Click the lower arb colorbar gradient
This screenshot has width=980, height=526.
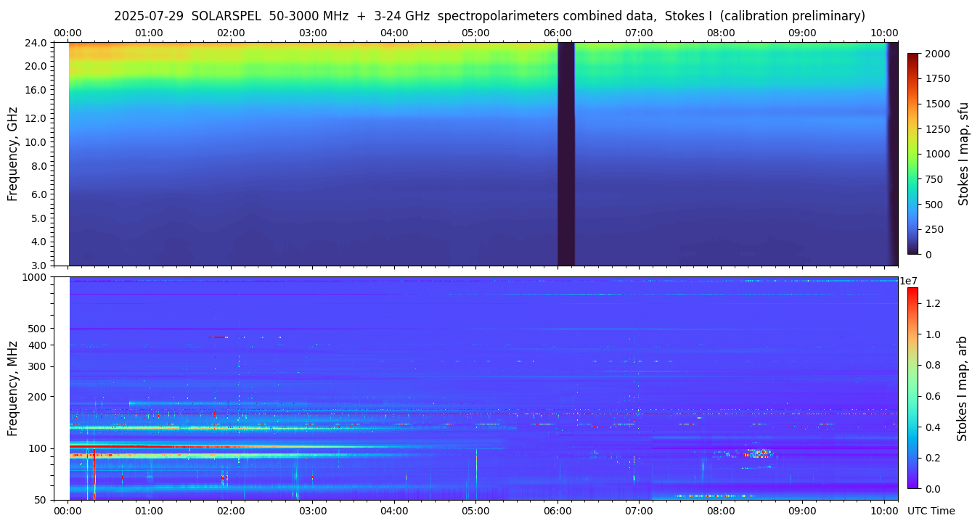point(913,387)
